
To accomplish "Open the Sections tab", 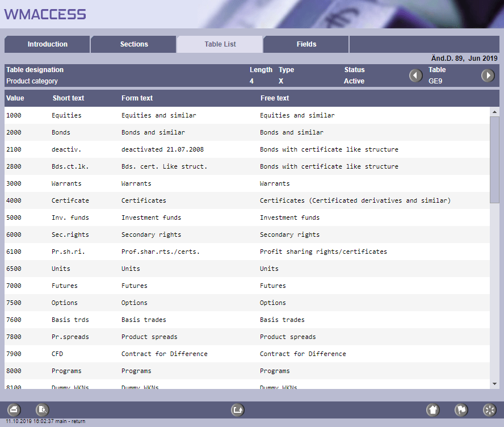I will point(134,44).
